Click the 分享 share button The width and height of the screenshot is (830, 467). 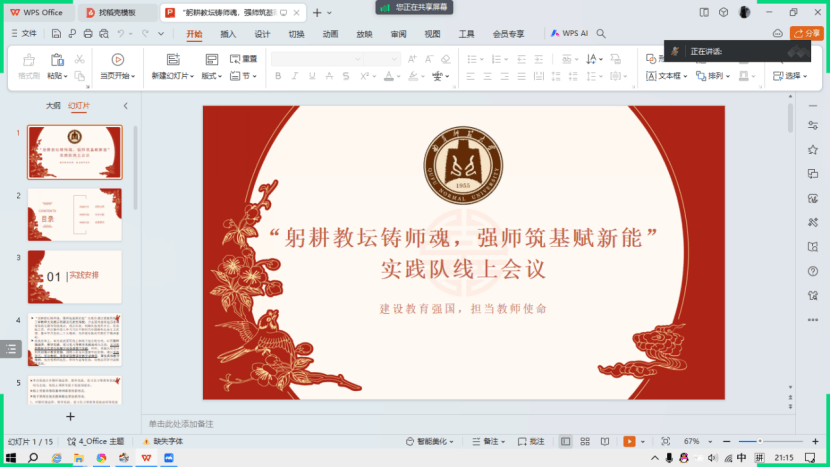click(x=807, y=33)
